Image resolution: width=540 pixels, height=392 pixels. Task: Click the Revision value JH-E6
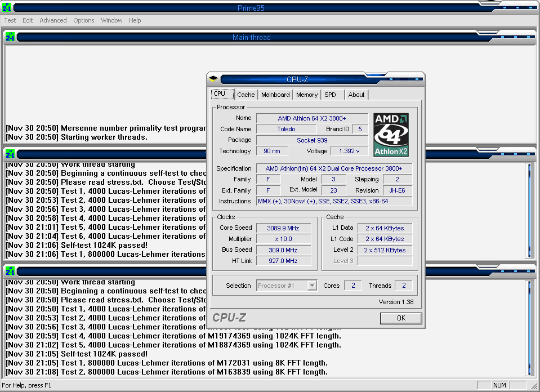[x=397, y=190]
